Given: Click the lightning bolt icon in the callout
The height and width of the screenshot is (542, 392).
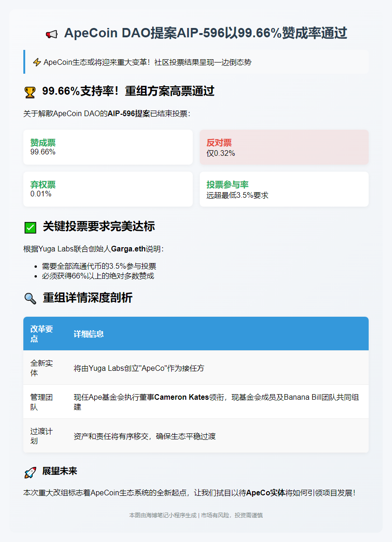Looking at the screenshot, I should tap(37, 62).
